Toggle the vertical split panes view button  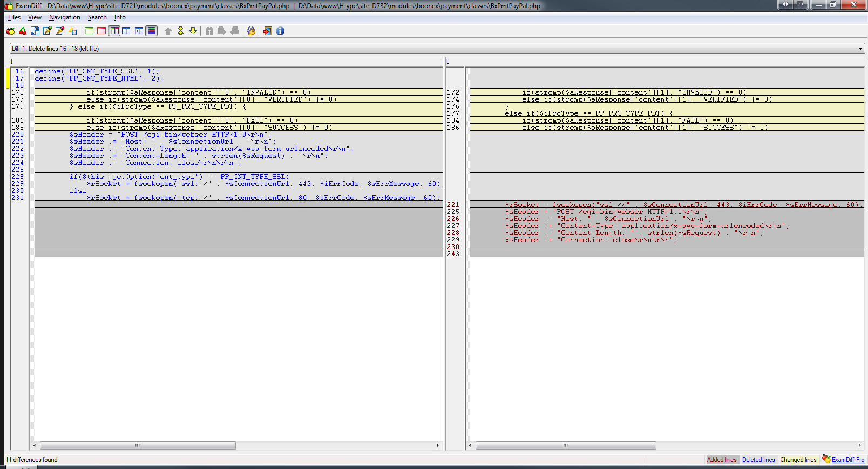[x=114, y=31]
